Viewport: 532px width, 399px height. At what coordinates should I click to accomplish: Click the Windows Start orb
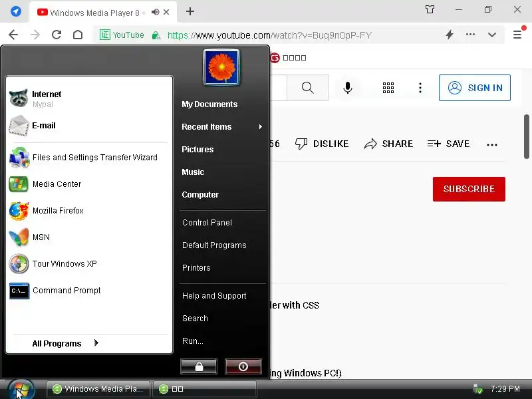[x=21, y=389]
